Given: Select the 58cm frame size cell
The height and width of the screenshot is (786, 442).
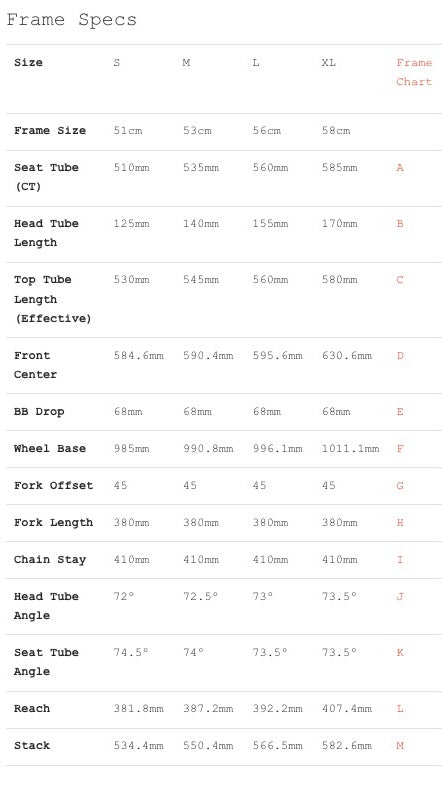Looking at the screenshot, I should tap(336, 131).
